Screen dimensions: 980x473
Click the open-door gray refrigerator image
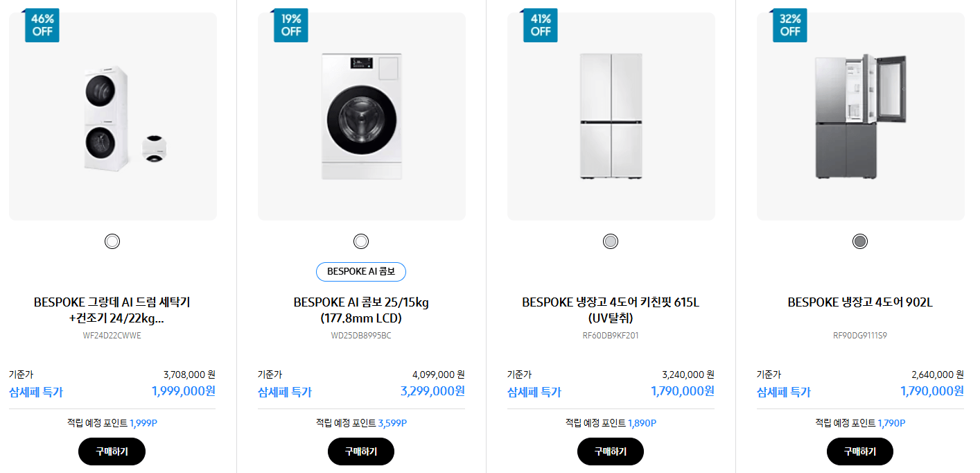pos(859,115)
